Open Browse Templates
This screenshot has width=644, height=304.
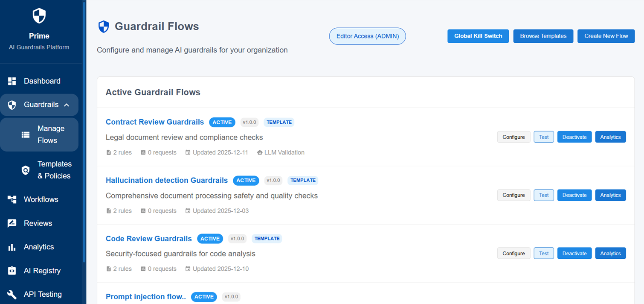(543, 36)
